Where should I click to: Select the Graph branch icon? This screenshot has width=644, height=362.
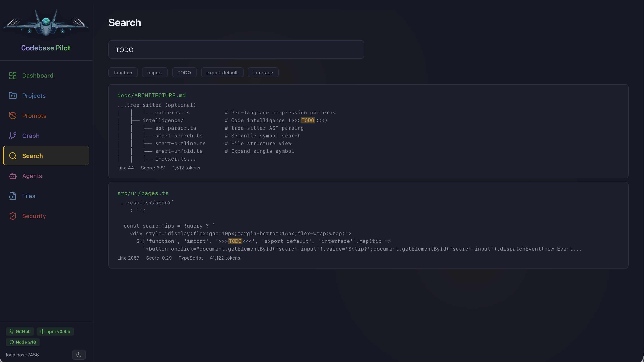click(13, 136)
